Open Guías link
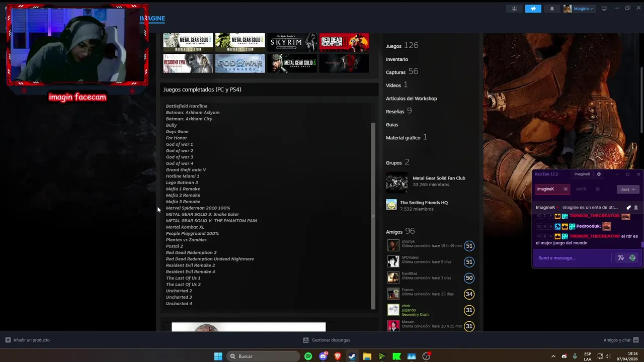 (392, 125)
